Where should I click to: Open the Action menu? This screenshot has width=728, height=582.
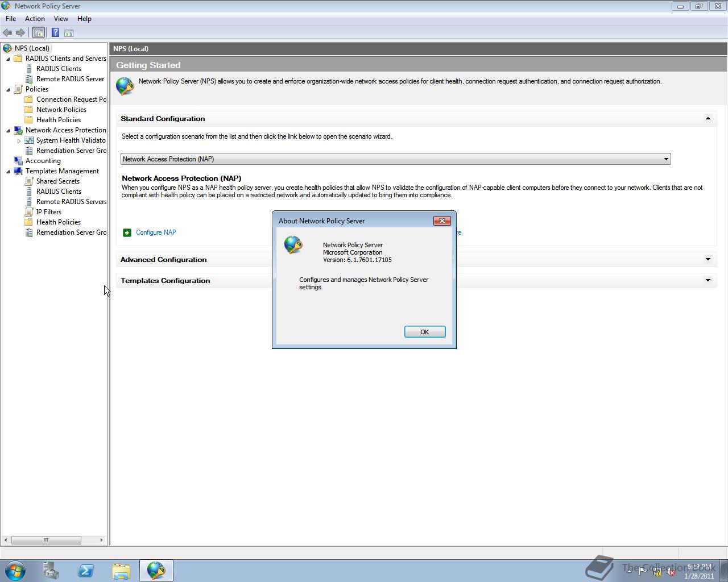click(35, 19)
